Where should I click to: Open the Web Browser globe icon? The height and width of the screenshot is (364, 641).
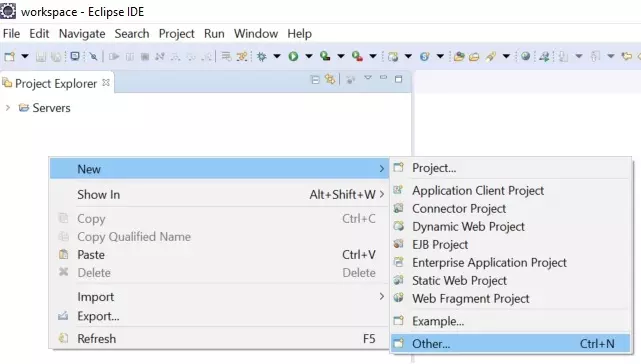[526, 56]
